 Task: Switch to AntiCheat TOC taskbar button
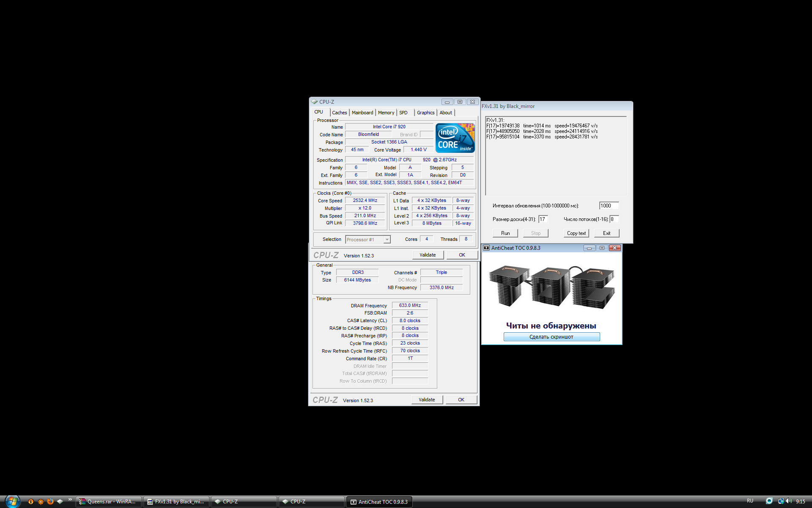[x=379, y=502]
